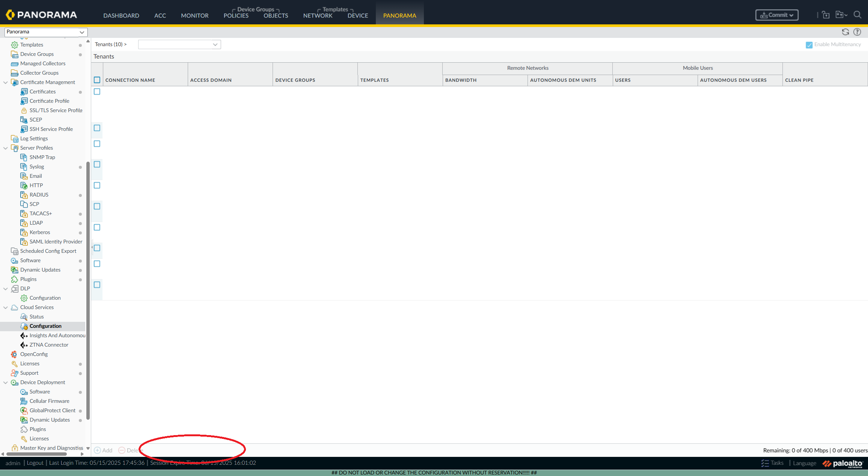Image resolution: width=868 pixels, height=476 pixels.
Task: Toggle the Enable Multitenancy checkbox
Action: tap(809, 45)
